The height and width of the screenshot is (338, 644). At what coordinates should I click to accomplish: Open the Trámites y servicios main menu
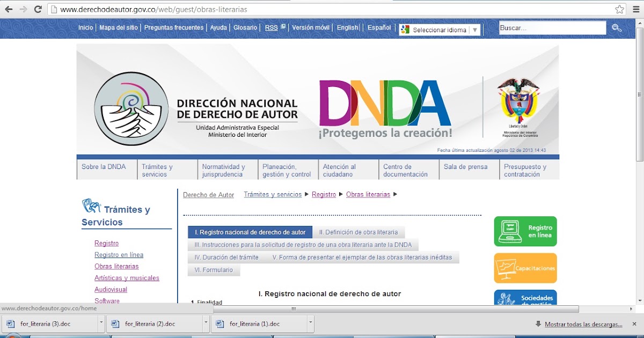click(x=167, y=170)
